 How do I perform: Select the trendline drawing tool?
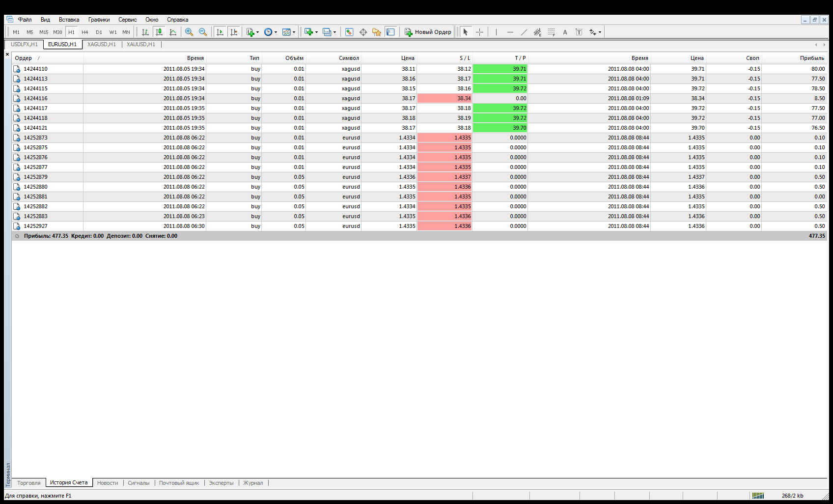click(x=524, y=32)
